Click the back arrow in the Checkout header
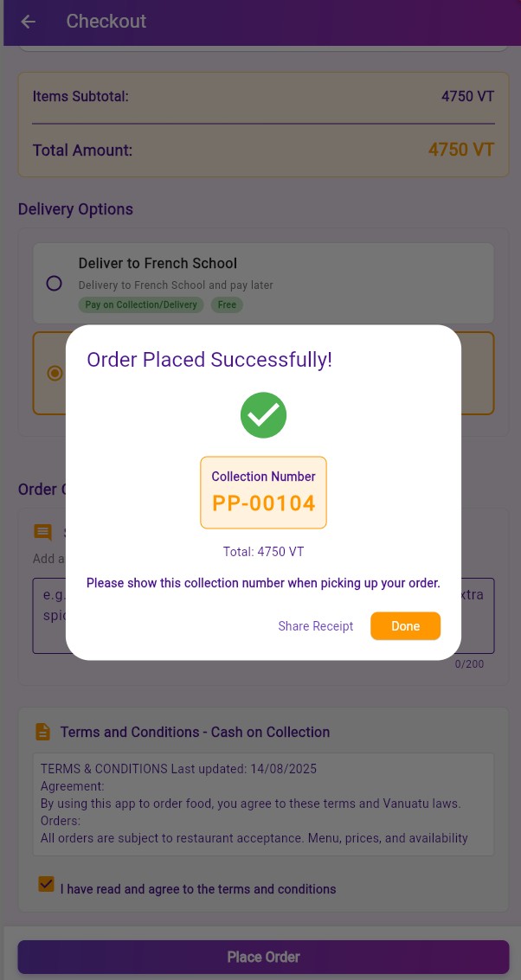 tap(28, 22)
